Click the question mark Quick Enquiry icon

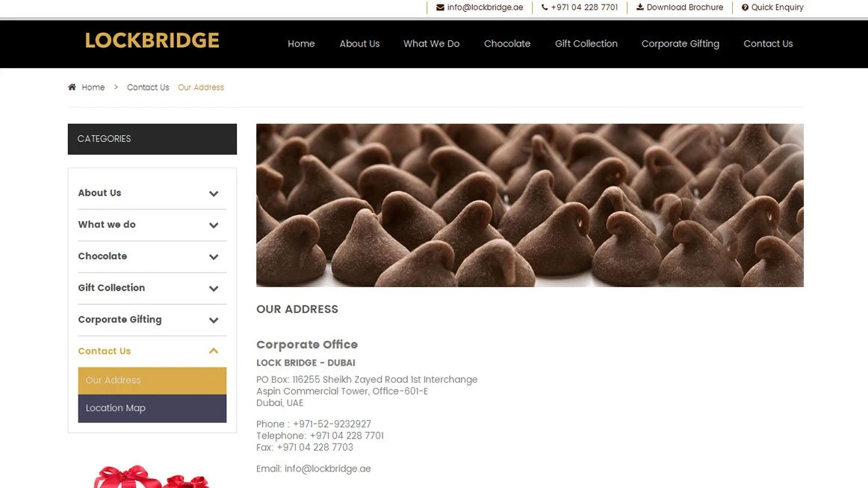click(745, 7)
